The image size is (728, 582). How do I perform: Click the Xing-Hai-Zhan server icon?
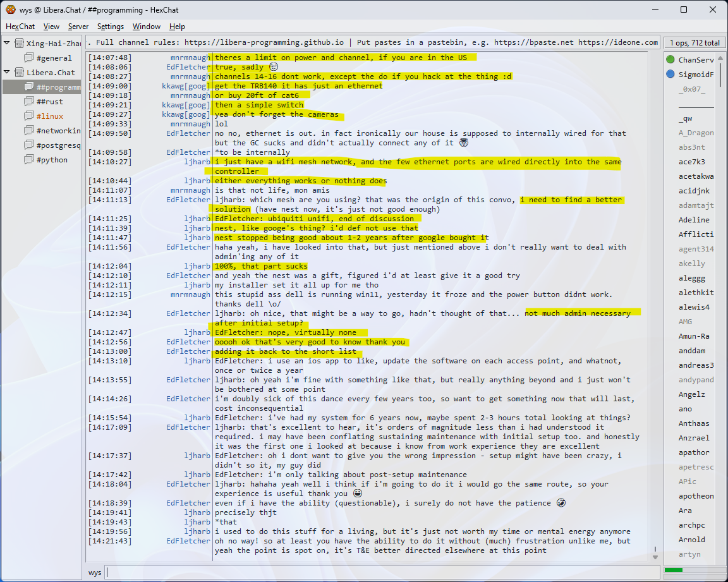(x=19, y=44)
